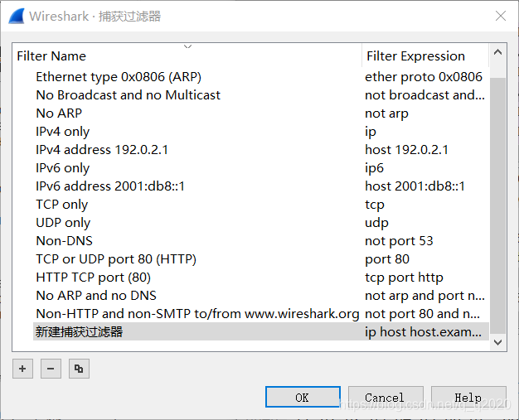
Task: Click expression 'host 2001:db8::1'
Action: (x=415, y=186)
